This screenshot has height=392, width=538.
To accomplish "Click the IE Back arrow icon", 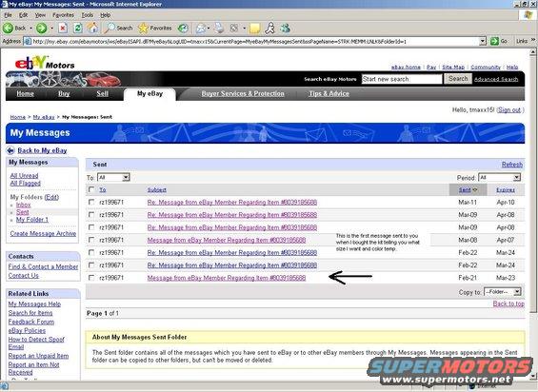I will (x=8, y=29).
